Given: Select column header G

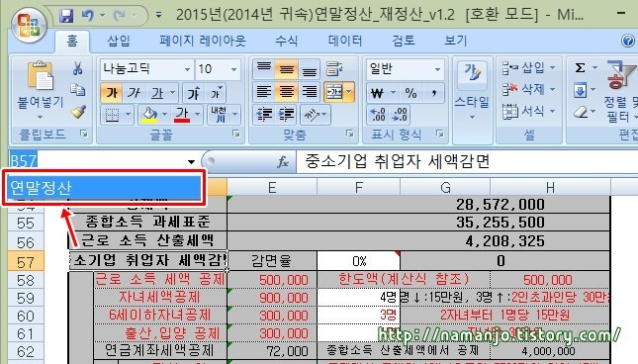Looking at the screenshot, I should click(445, 188).
